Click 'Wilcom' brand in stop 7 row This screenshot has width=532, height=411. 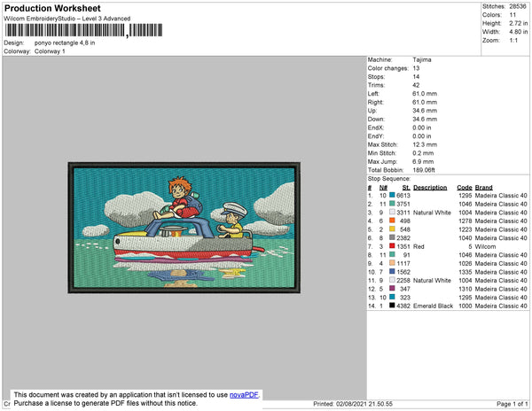pos(485,246)
